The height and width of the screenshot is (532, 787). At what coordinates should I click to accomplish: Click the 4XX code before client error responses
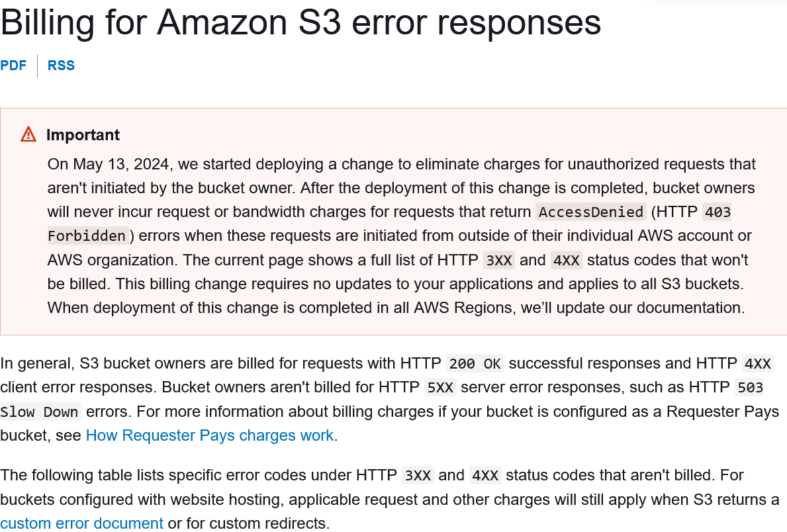(757, 364)
